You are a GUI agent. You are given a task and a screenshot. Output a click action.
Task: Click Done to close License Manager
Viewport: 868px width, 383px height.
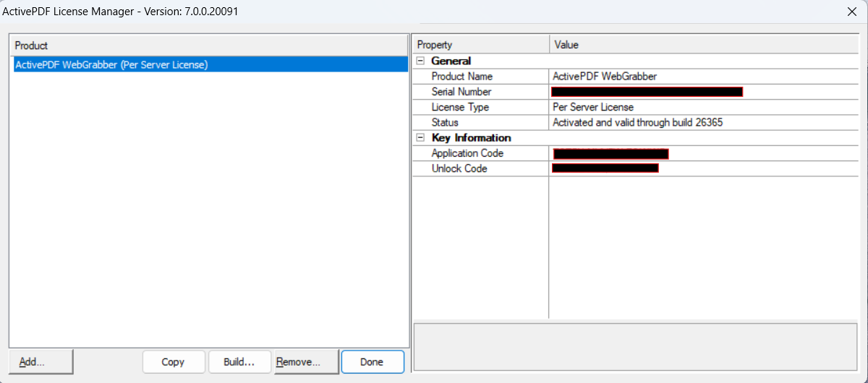tap(372, 362)
